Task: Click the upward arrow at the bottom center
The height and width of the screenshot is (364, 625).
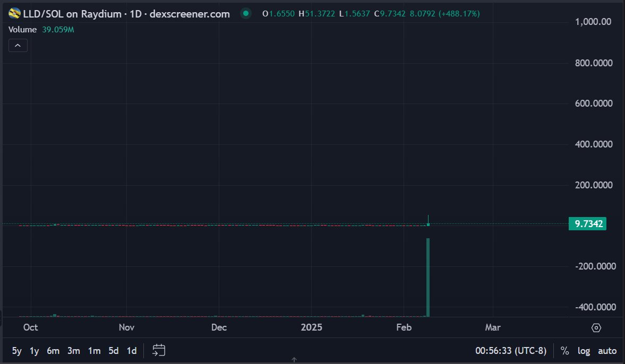Action: coord(294,360)
